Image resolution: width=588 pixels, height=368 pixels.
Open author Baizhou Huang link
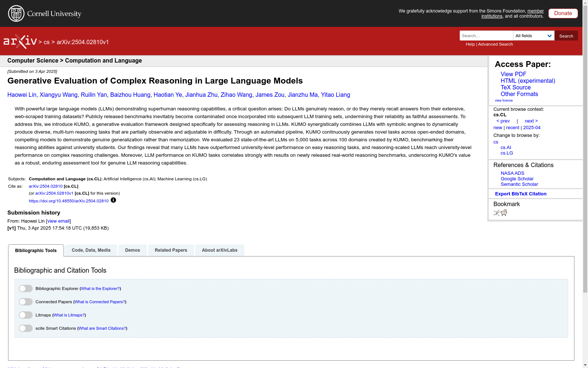[130, 95]
